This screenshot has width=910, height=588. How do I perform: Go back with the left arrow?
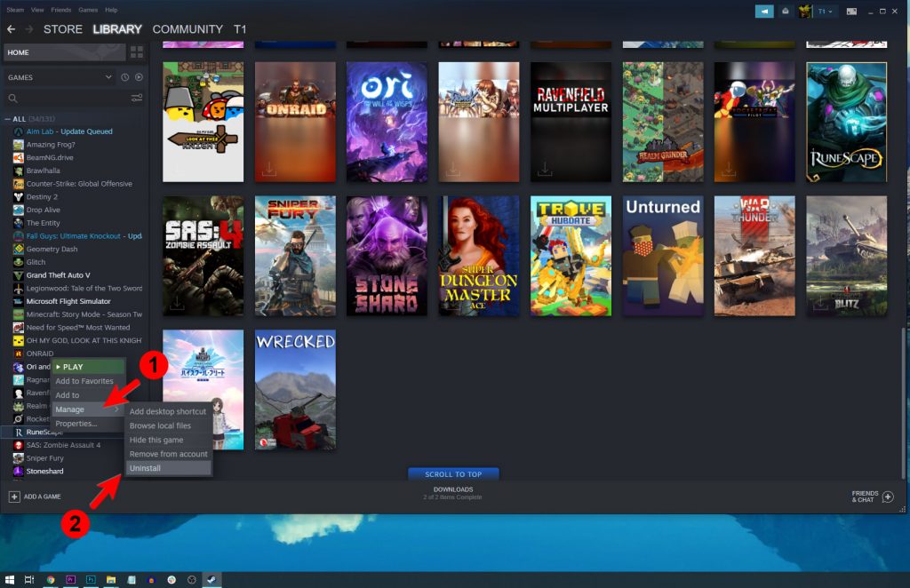point(11,29)
